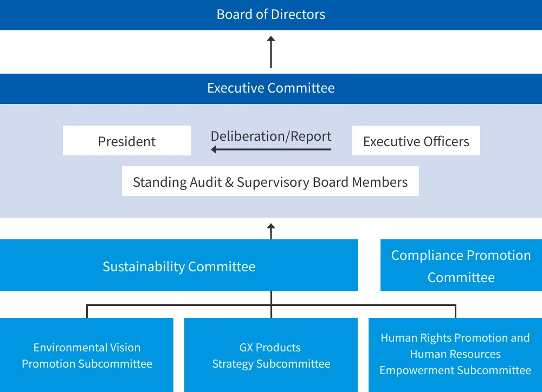Click connector end above Human Rights Subcommittee

(x=455, y=311)
